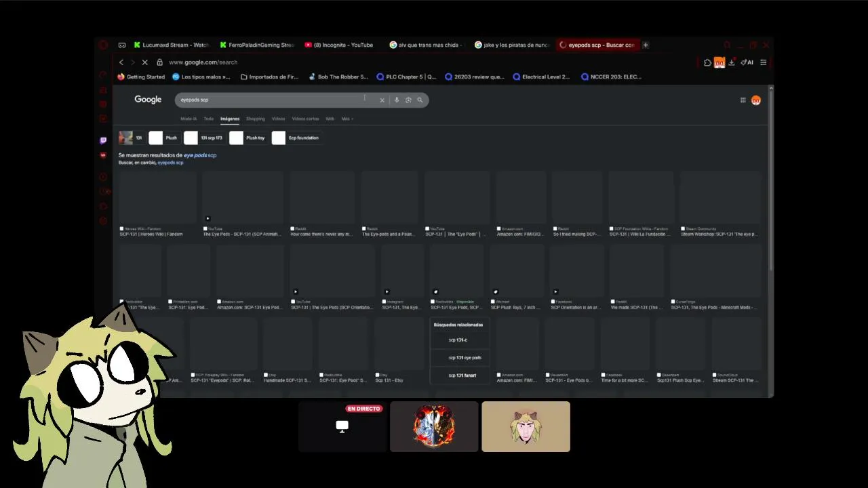Select the blonde cat-ear avatar participant tile

[526, 426]
